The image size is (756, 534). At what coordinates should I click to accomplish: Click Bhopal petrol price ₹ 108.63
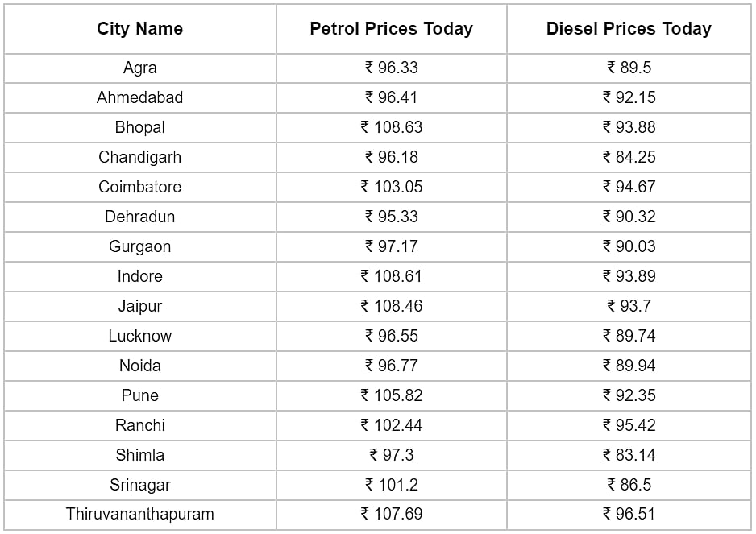point(391,127)
